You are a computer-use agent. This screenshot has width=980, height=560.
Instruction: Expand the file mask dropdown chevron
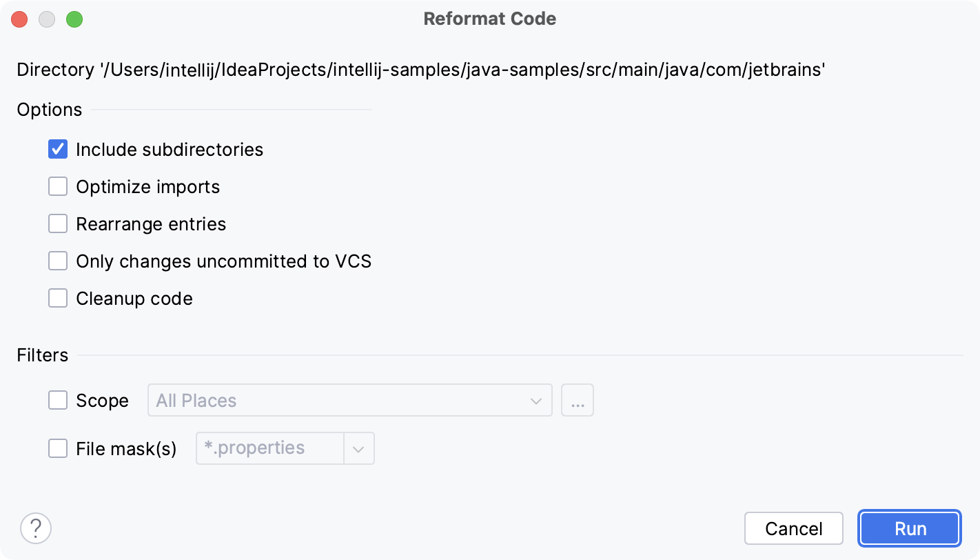[x=358, y=448]
